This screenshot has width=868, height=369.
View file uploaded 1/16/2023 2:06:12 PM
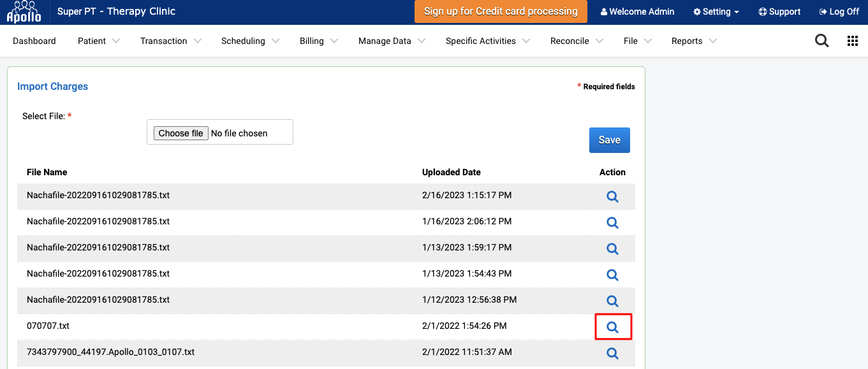point(612,222)
